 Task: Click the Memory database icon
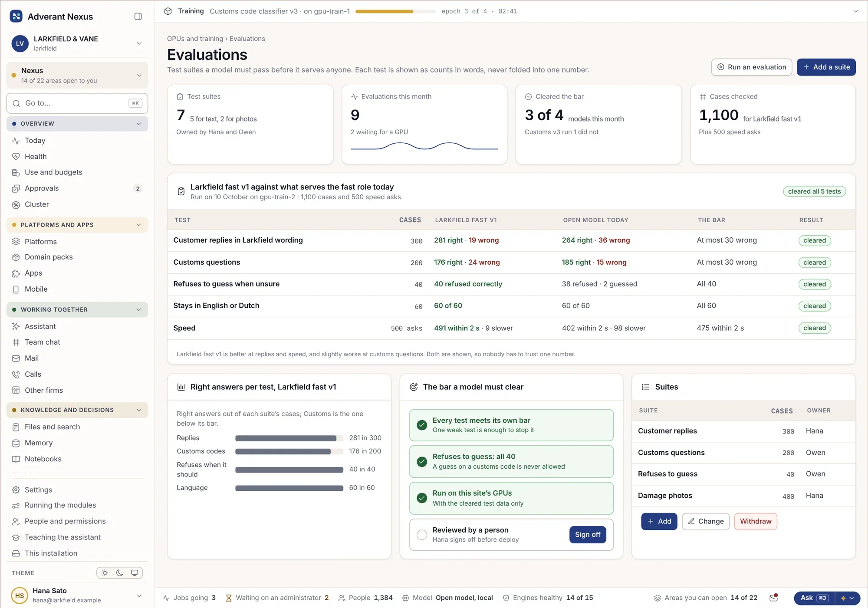(16, 443)
